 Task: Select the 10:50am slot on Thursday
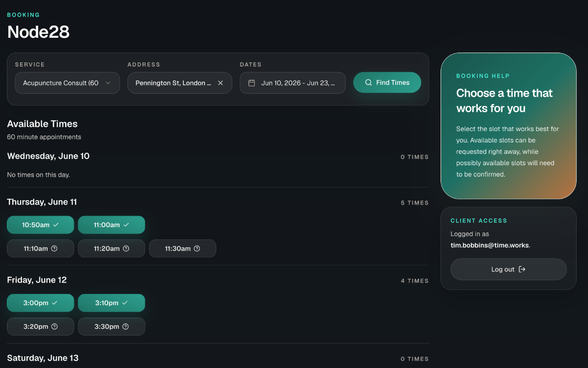tap(40, 225)
